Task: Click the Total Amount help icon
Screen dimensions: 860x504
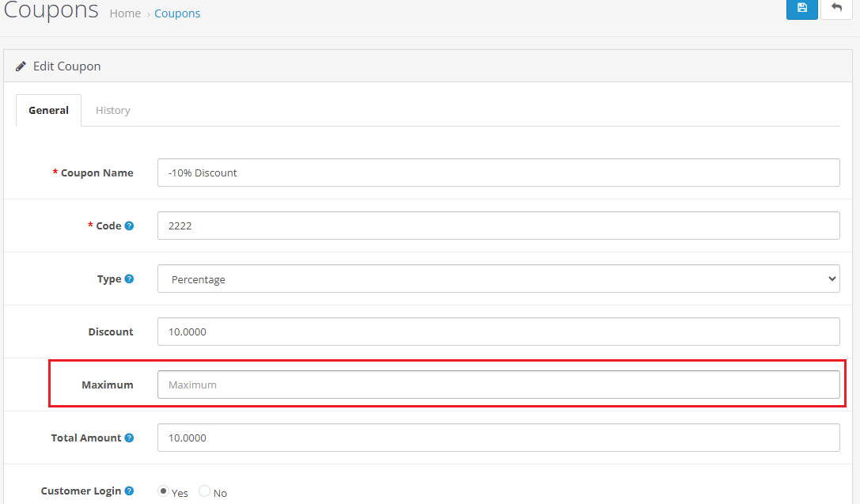Action: click(129, 438)
